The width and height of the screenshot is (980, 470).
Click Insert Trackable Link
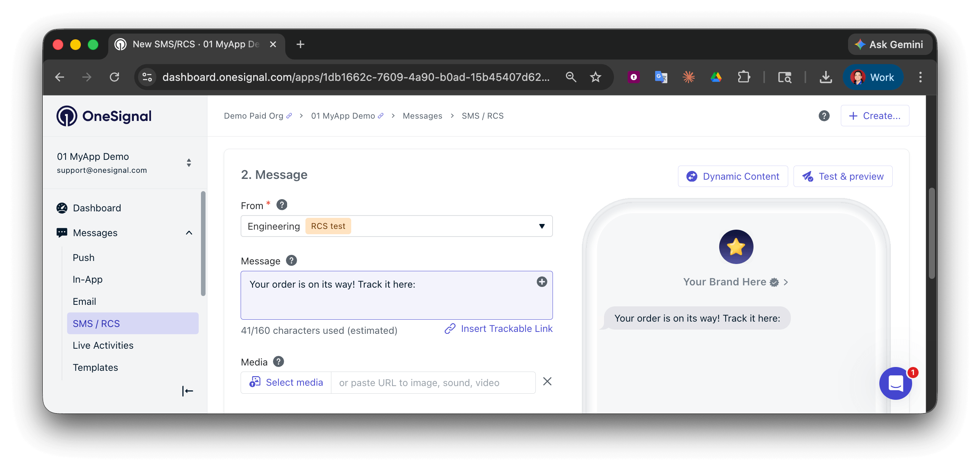pos(498,329)
